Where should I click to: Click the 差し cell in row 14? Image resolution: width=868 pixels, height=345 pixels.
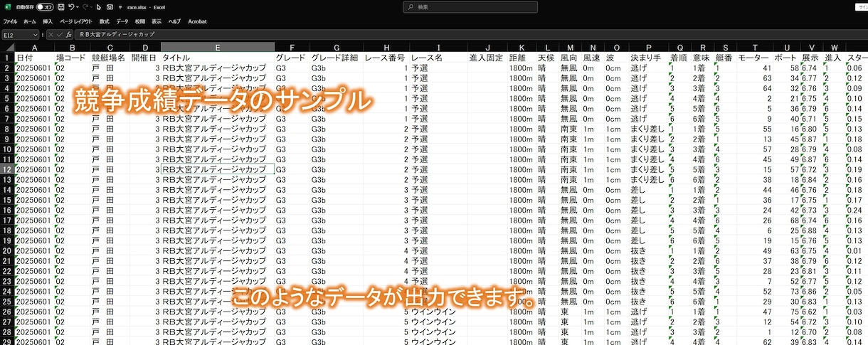648,190
